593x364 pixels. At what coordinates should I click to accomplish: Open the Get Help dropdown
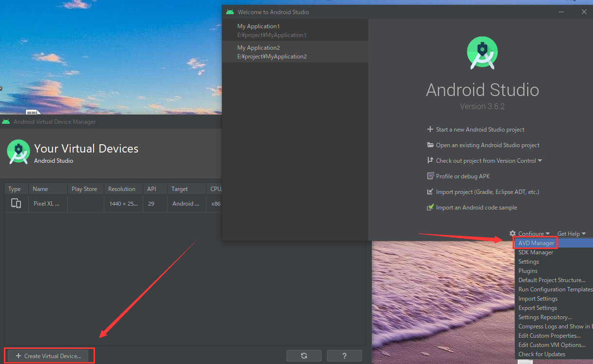click(571, 233)
